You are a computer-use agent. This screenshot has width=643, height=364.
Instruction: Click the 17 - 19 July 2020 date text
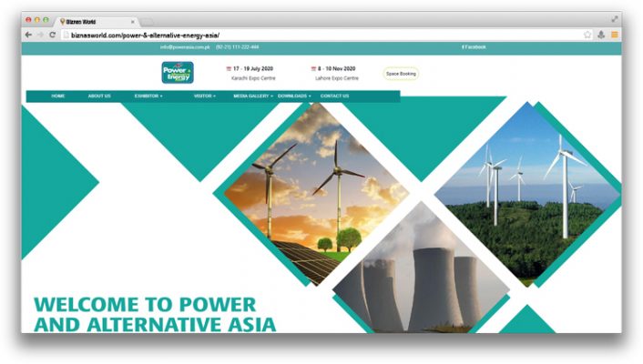[x=253, y=69]
